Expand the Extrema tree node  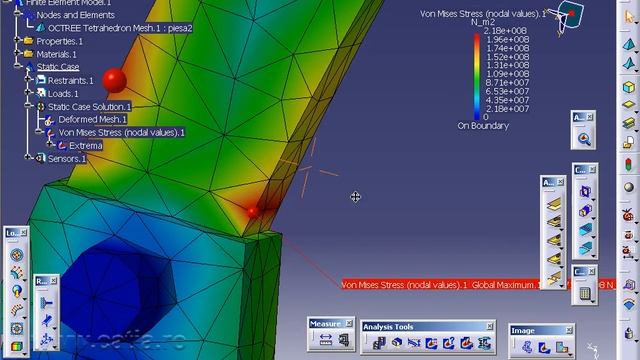pyautogui.click(x=49, y=144)
